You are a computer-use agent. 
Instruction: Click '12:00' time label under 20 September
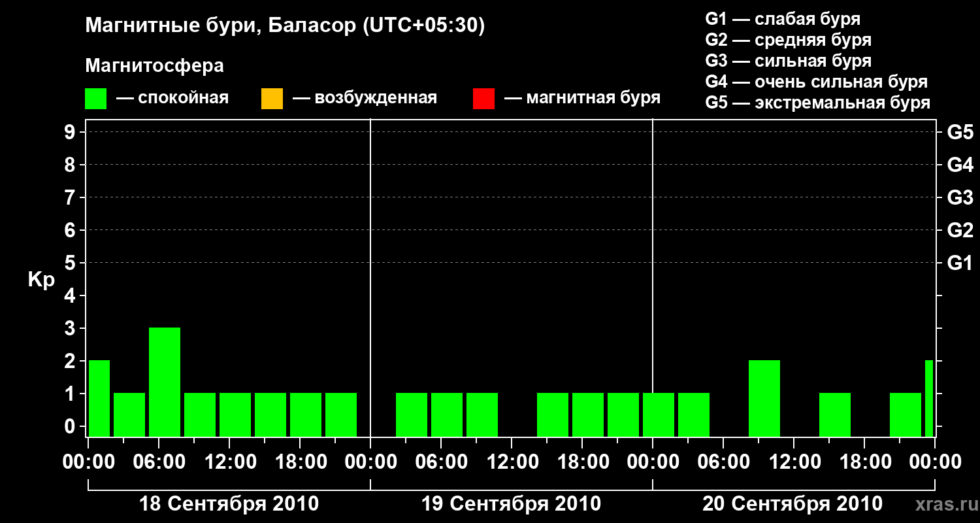[794, 462]
